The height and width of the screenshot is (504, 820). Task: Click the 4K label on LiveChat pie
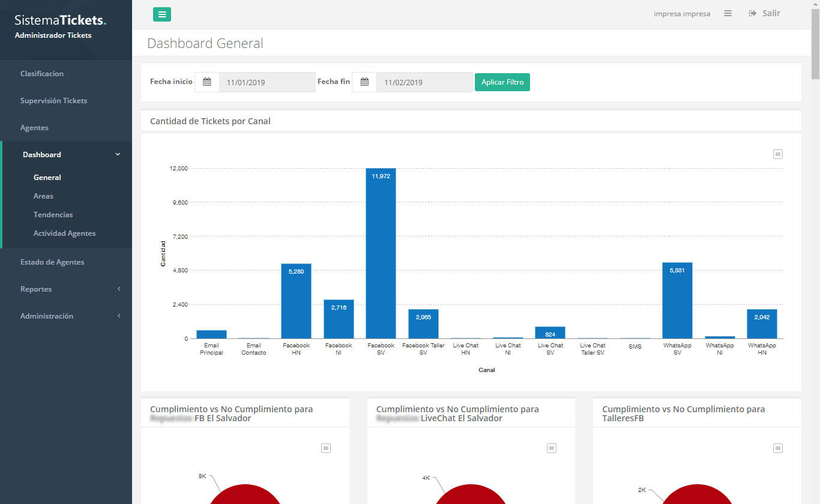click(x=426, y=478)
